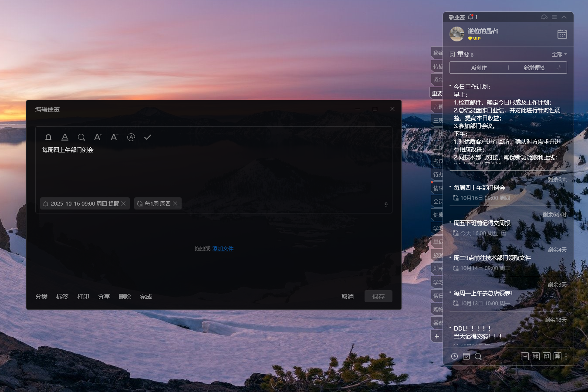Decrease font size with A- icon

point(114,137)
